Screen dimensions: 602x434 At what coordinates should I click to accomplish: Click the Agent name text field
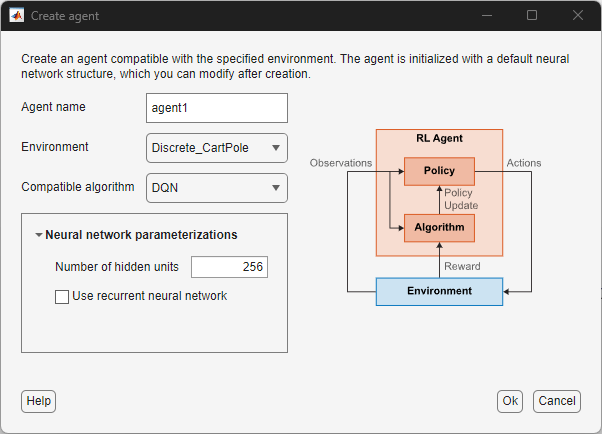[216, 108]
